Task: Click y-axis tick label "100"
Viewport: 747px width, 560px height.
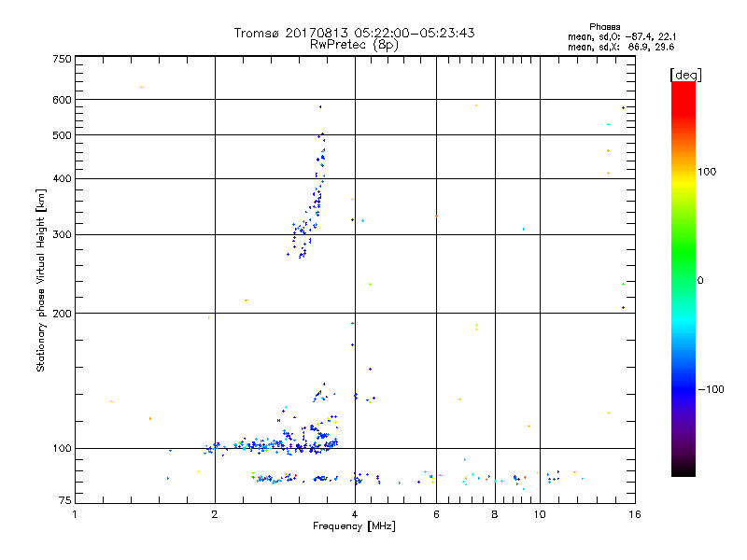Action: (62, 449)
